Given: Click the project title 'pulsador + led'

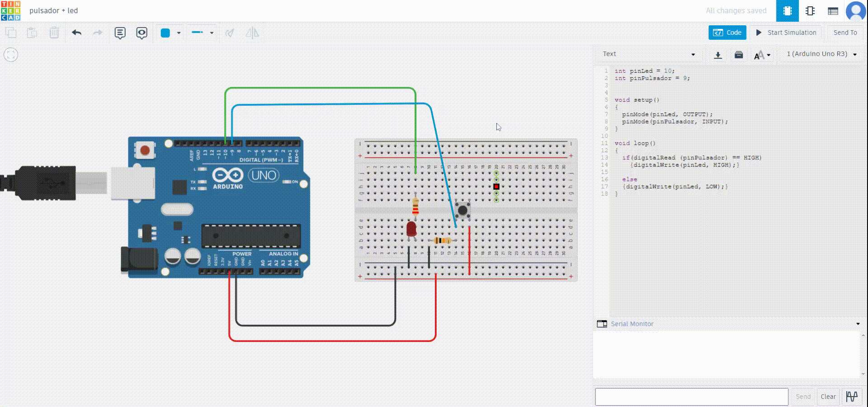Looking at the screenshot, I should pos(54,10).
